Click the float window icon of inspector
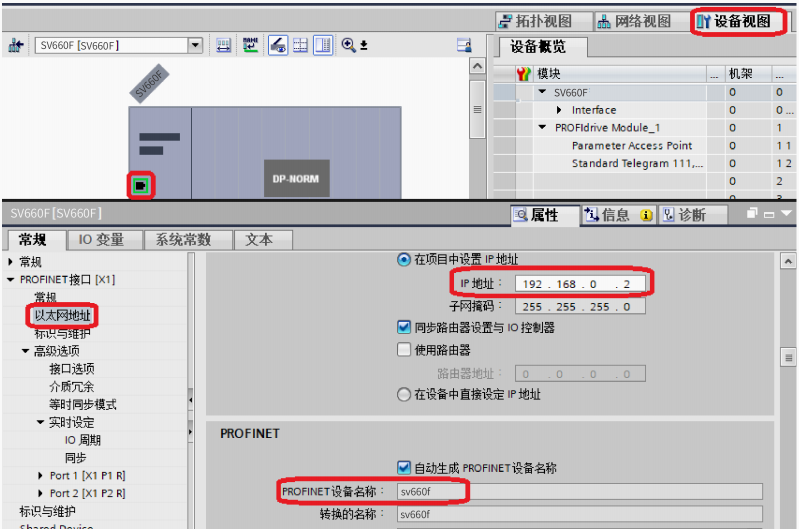The width and height of the screenshot is (799, 529). pos(752,214)
